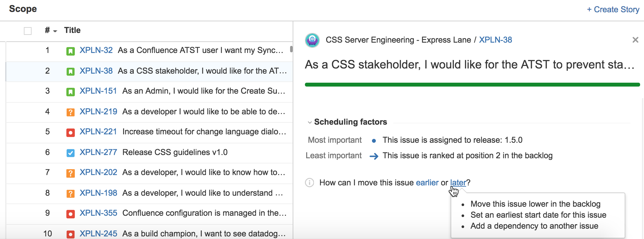Click the question-mark icon beside XPLN-202
Image resolution: width=644 pixels, height=239 pixels.
point(70,173)
